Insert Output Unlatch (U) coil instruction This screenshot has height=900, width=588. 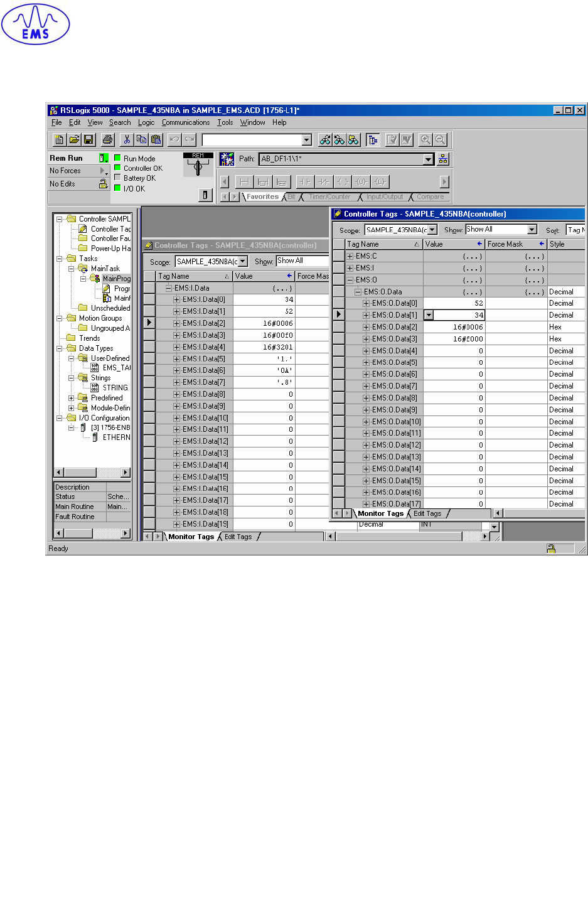point(361,182)
